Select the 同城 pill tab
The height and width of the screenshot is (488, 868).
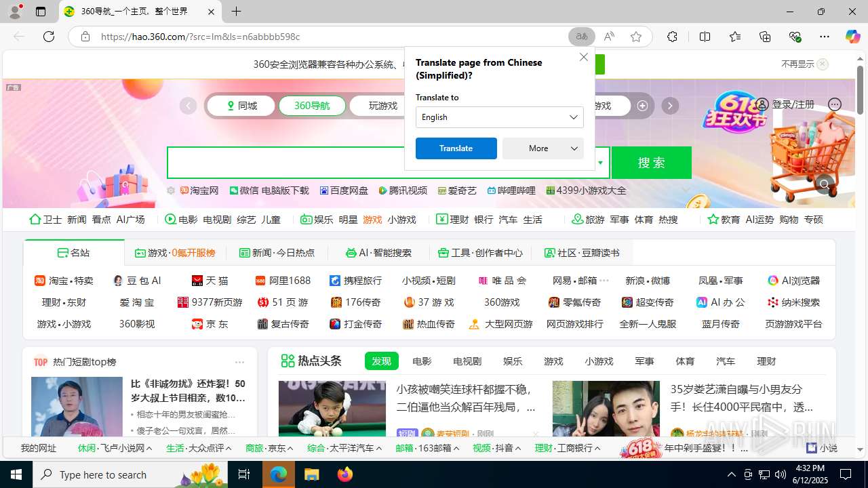click(x=241, y=106)
